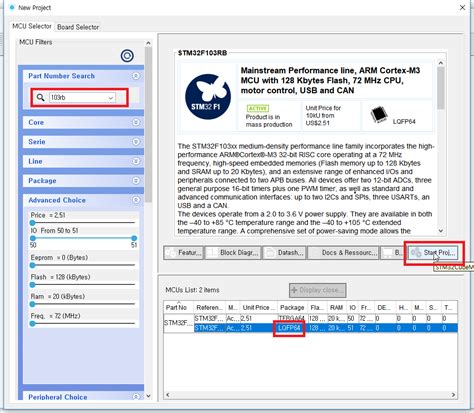
Task: Open Docs & Resources
Action: pos(343,253)
